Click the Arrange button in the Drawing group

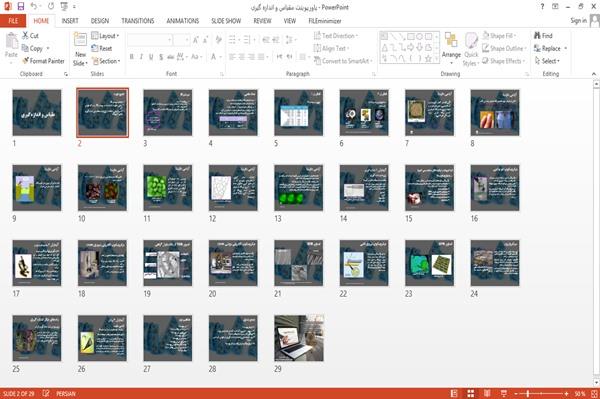tap(451, 48)
